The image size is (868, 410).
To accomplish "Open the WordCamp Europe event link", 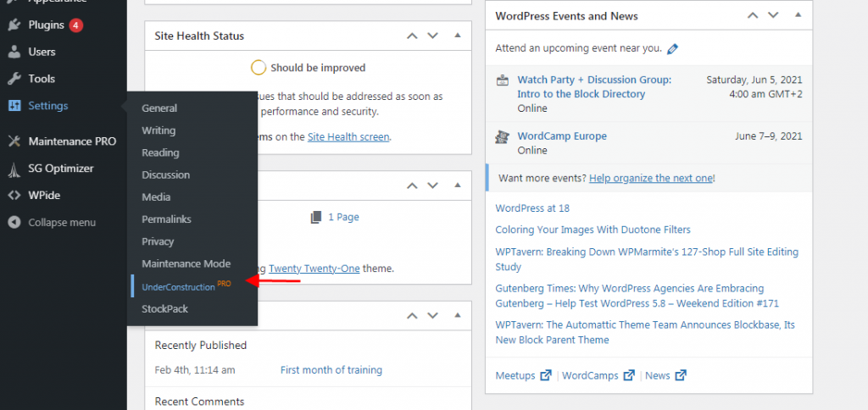I will pyautogui.click(x=562, y=136).
